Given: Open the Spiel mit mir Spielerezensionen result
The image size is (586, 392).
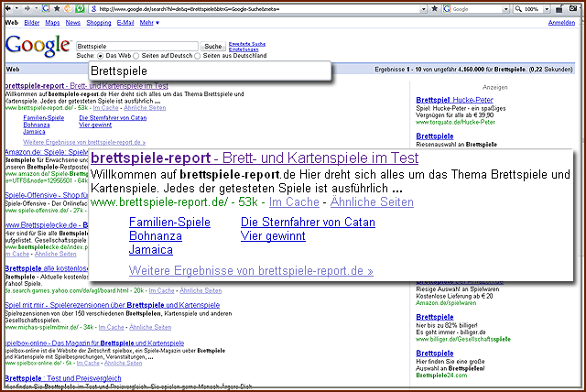Looking at the screenshot, I should click(x=112, y=305).
